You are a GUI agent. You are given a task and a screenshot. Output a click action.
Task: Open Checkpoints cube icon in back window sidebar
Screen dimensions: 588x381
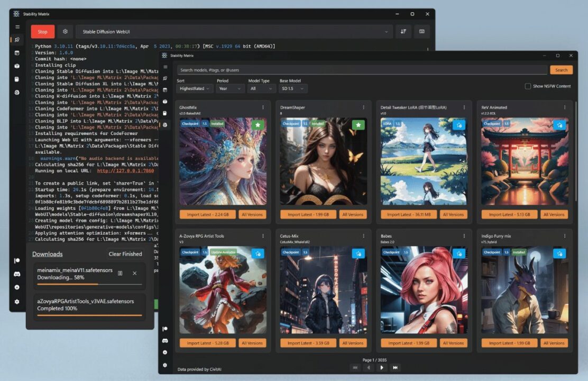click(x=17, y=66)
